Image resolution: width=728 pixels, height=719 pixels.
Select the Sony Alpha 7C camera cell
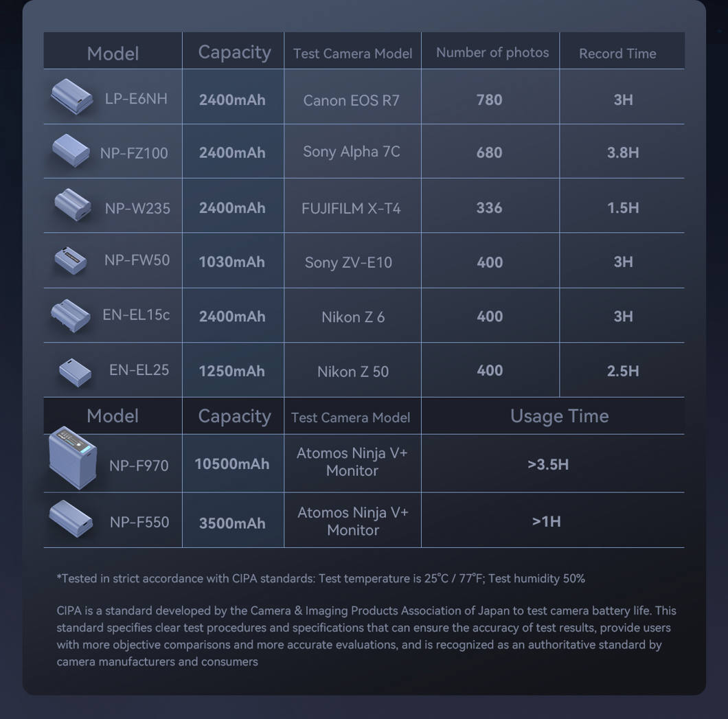pyautogui.click(x=351, y=152)
